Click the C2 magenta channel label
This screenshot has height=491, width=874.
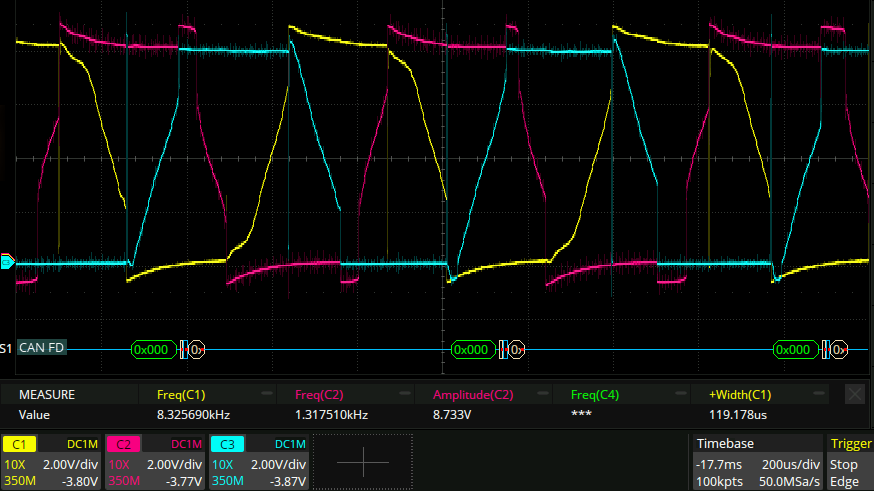tap(123, 444)
